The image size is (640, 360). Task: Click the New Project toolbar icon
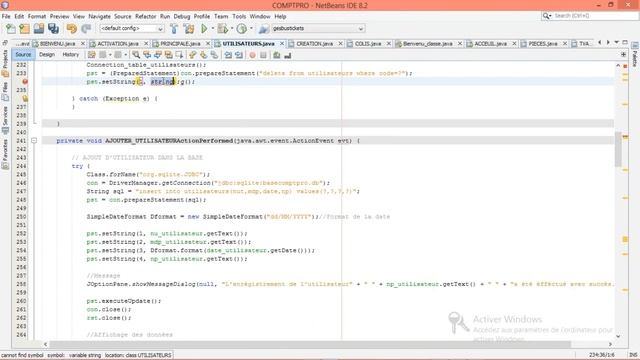24,29
